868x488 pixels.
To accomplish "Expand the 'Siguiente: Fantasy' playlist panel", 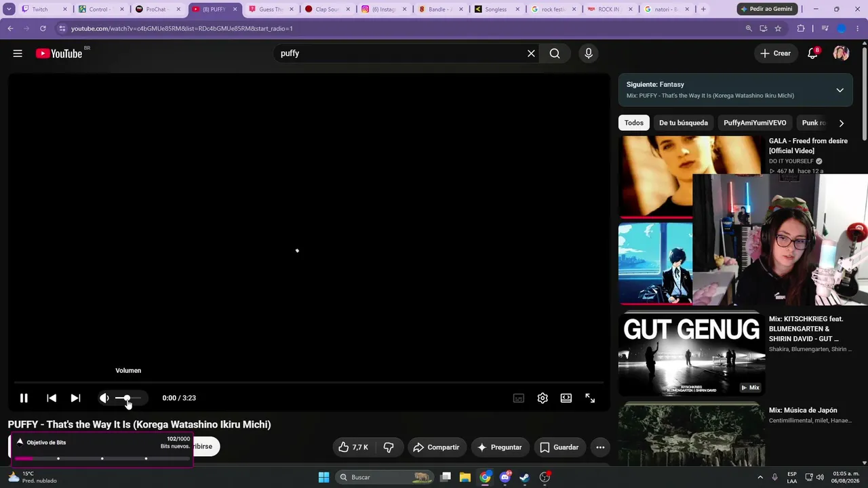I will [840, 90].
